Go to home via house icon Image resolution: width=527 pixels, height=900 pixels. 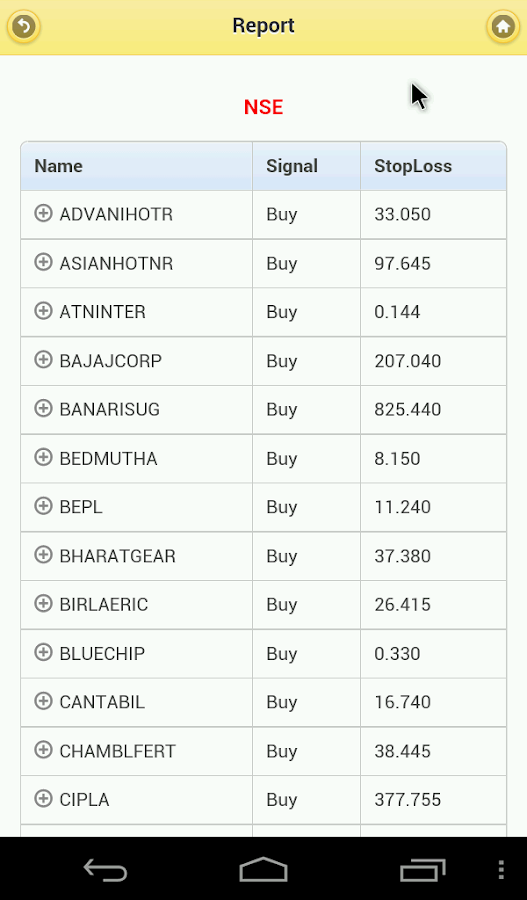click(503, 26)
